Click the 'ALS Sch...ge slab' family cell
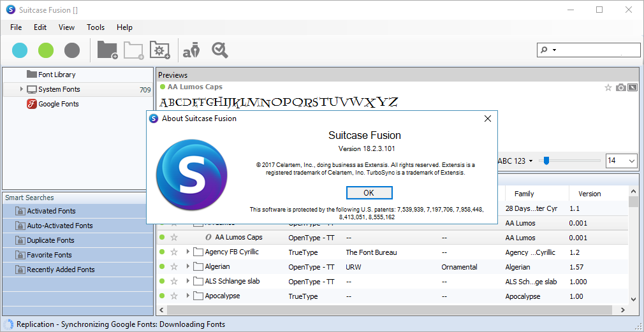The width and height of the screenshot is (644, 332). click(x=531, y=282)
